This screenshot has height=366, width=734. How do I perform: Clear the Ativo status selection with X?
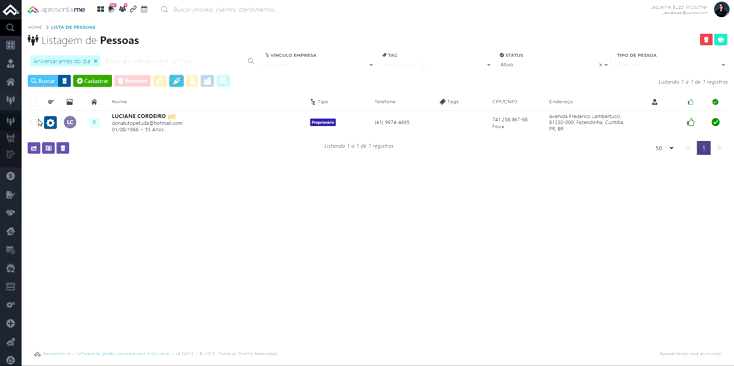(x=600, y=65)
